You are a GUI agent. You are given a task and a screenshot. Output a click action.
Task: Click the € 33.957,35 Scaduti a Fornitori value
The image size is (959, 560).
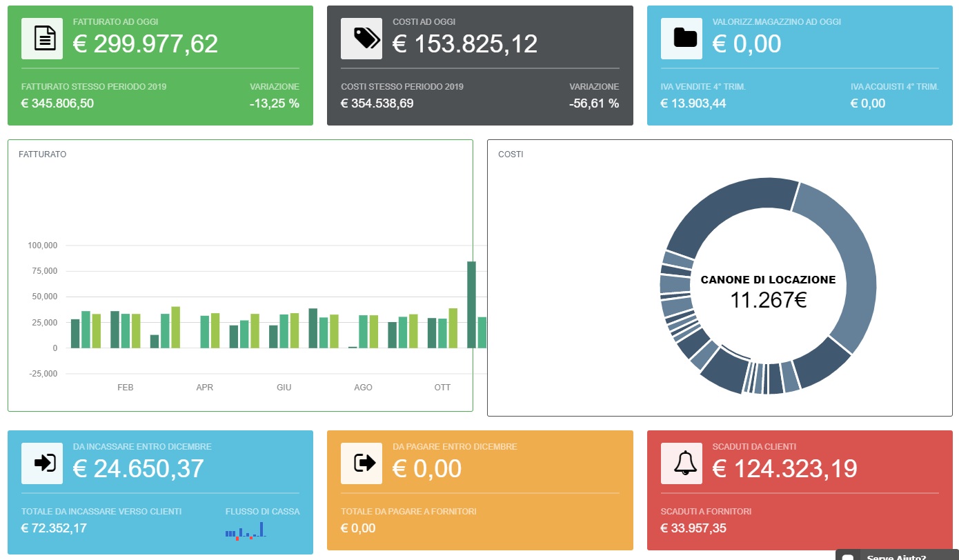click(x=693, y=528)
